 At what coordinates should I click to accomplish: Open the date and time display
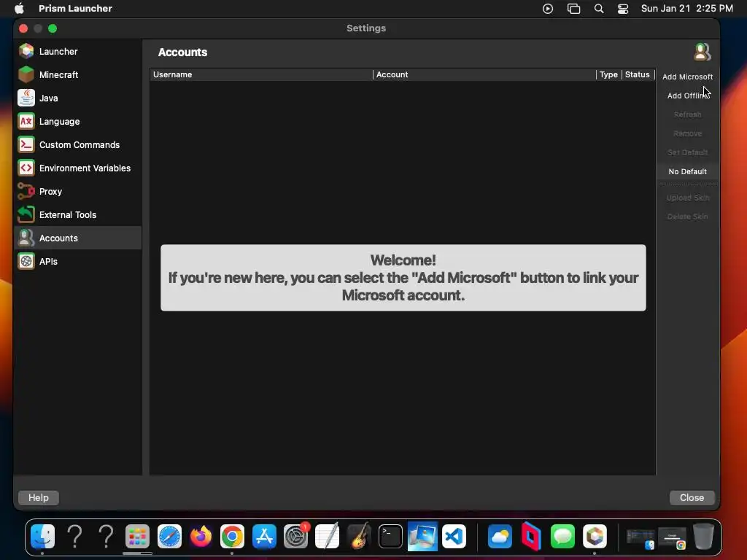[x=687, y=9]
